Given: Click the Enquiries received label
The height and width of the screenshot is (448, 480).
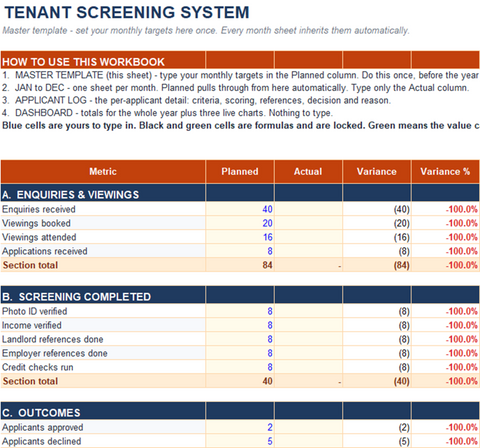Looking at the screenshot, I should point(39,209).
